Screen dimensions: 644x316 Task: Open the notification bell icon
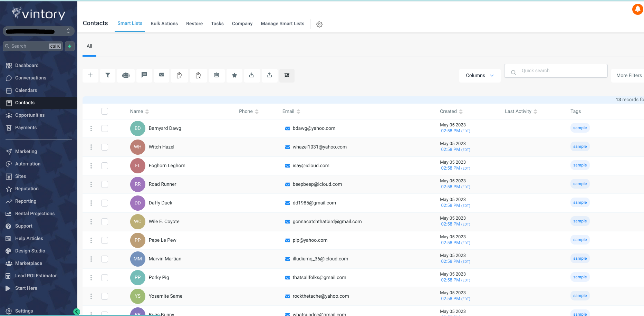click(x=637, y=9)
